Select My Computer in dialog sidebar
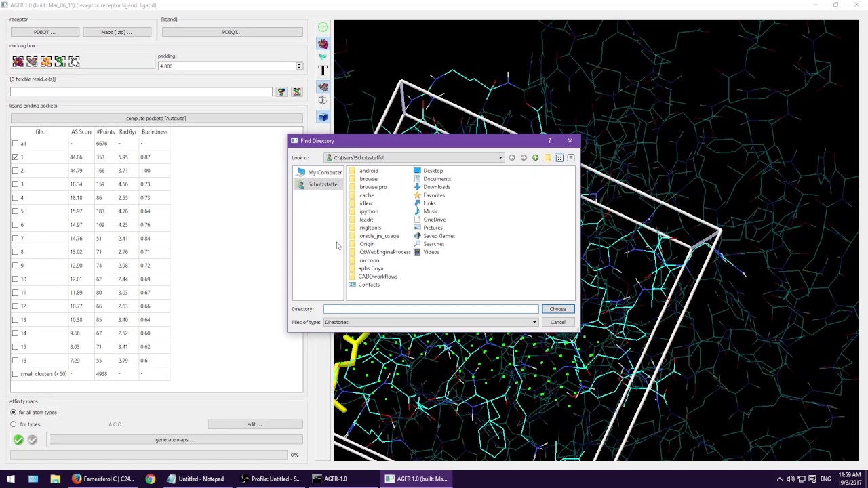 point(319,172)
